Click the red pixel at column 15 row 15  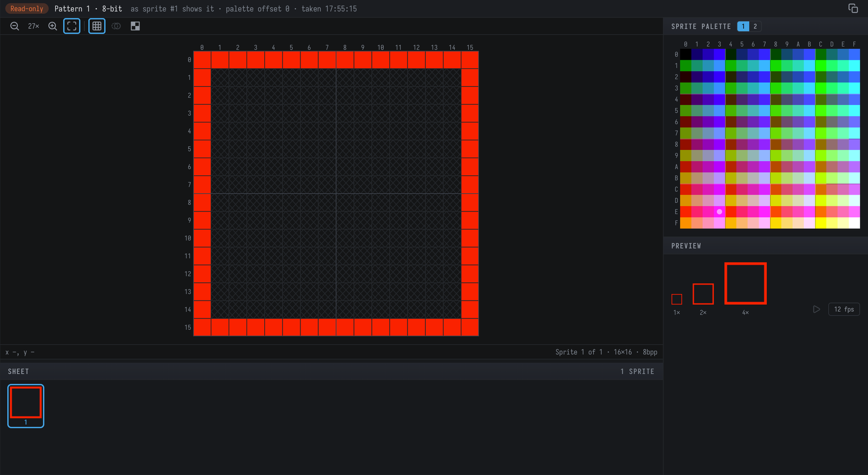pos(470,327)
